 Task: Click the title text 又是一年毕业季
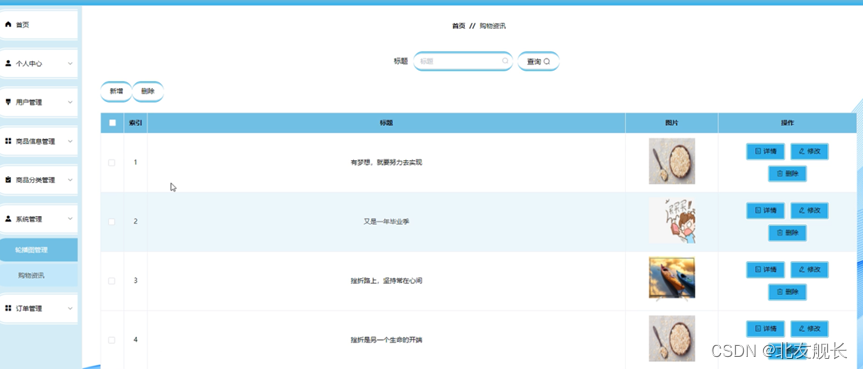click(x=386, y=221)
